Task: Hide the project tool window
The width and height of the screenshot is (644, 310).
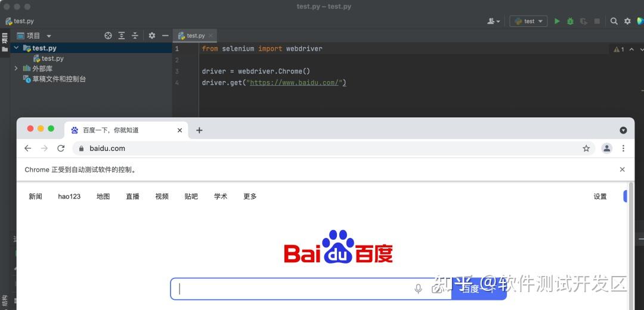Action: 165,36
